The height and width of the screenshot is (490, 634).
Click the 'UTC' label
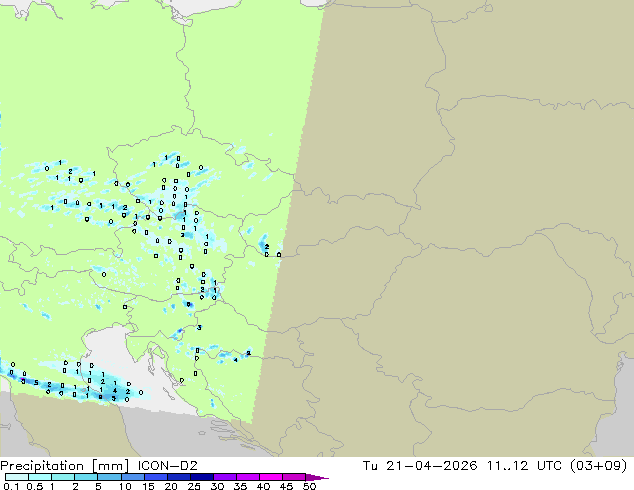[549, 466]
